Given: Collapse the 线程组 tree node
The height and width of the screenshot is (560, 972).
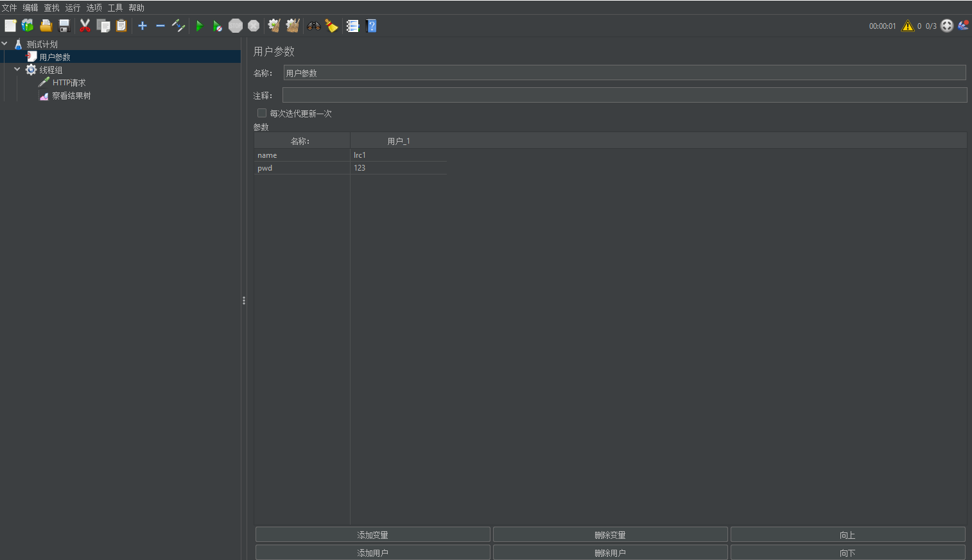Looking at the screenshot, I should [x=17, y=69].
